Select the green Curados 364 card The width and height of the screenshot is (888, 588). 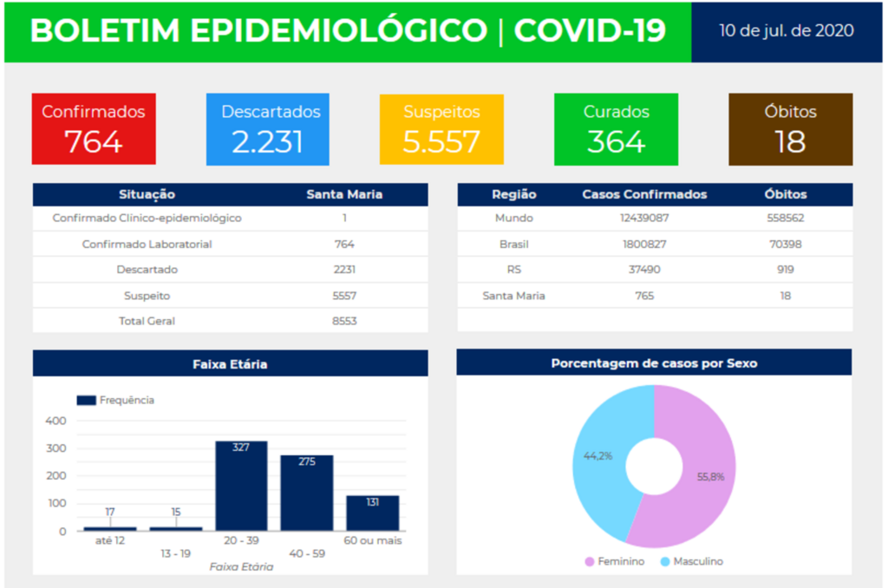[x=616, y=129]
